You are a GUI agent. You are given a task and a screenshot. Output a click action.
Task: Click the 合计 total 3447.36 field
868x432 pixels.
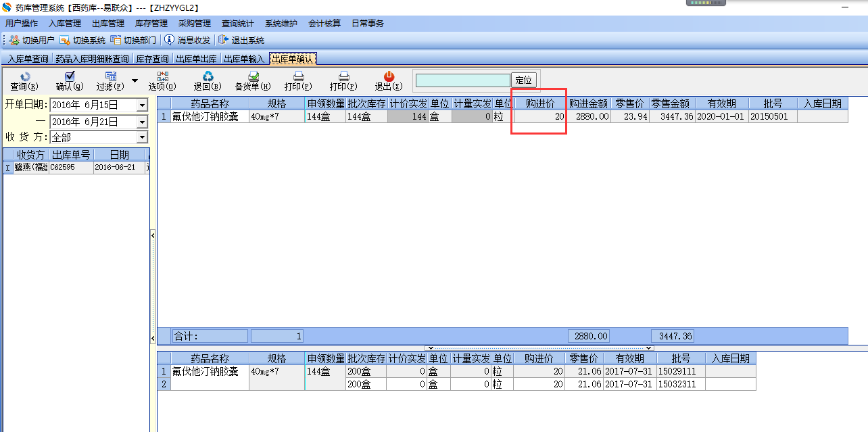click(672, 336)
